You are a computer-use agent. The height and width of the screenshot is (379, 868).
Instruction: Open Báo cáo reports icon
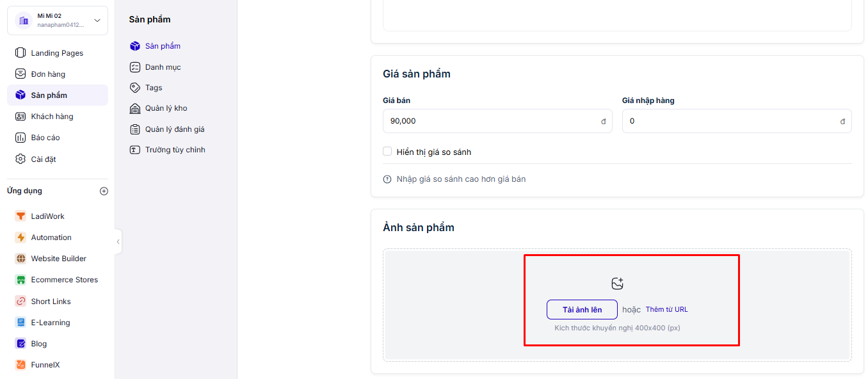pos(20,138)
